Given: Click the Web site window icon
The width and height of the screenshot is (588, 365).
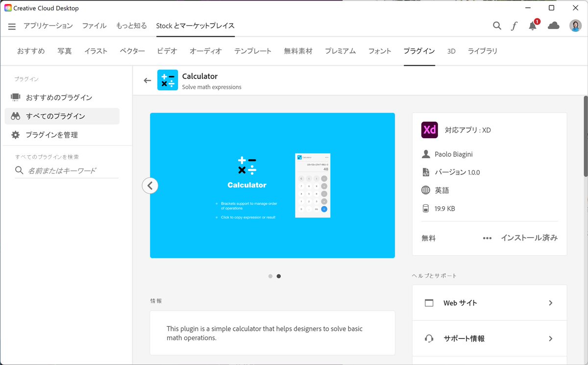Looking at the screenshot, I should click(x=429, y=303).
